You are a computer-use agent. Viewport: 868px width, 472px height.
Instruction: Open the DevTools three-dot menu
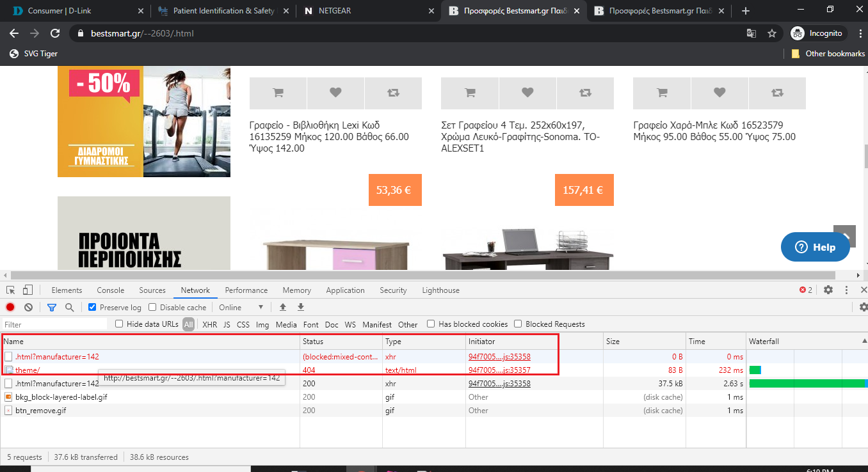(x=846, y=290)
